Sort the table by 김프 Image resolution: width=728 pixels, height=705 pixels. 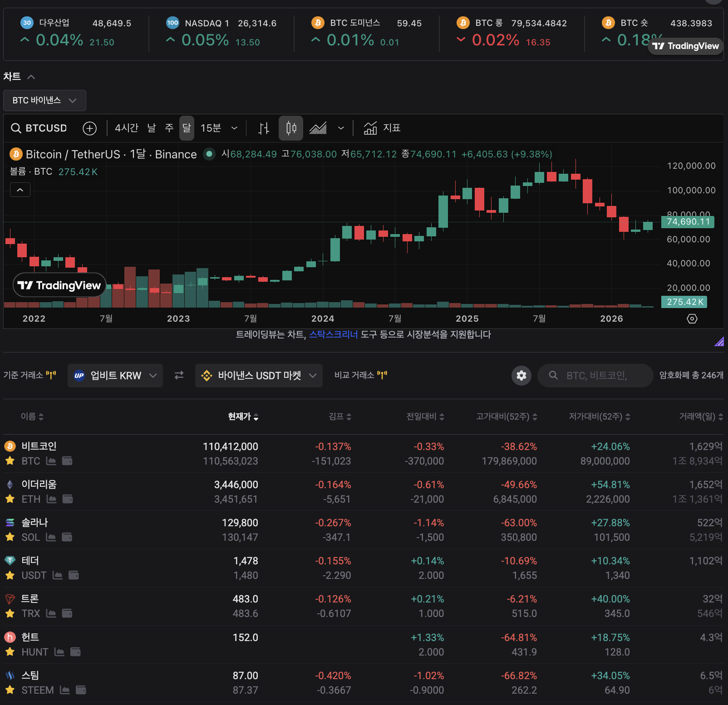tap(340, 416)
